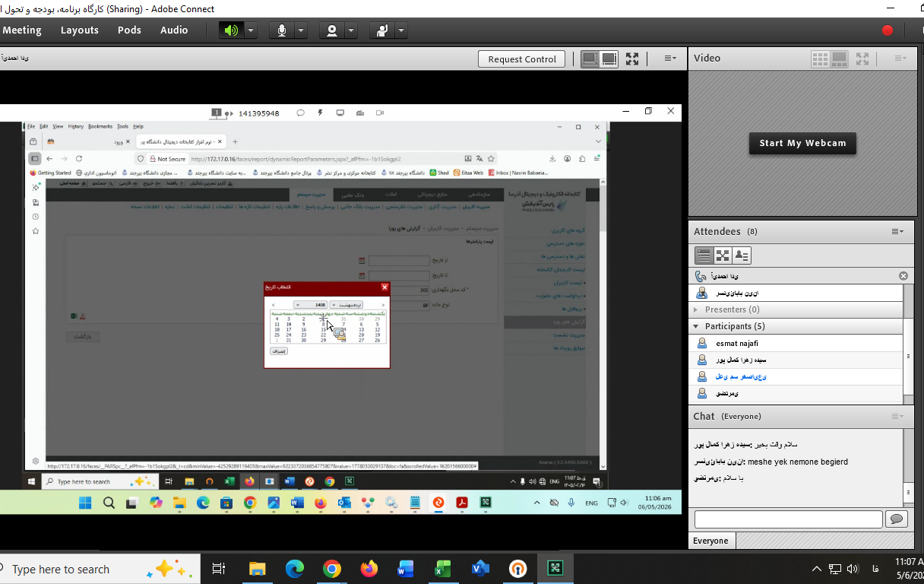This screenshot has width=924, height=584.
Task: Open Adobe Connect icon on bottom taskbar
Action: pyautogui.click(x=555, y=570)
